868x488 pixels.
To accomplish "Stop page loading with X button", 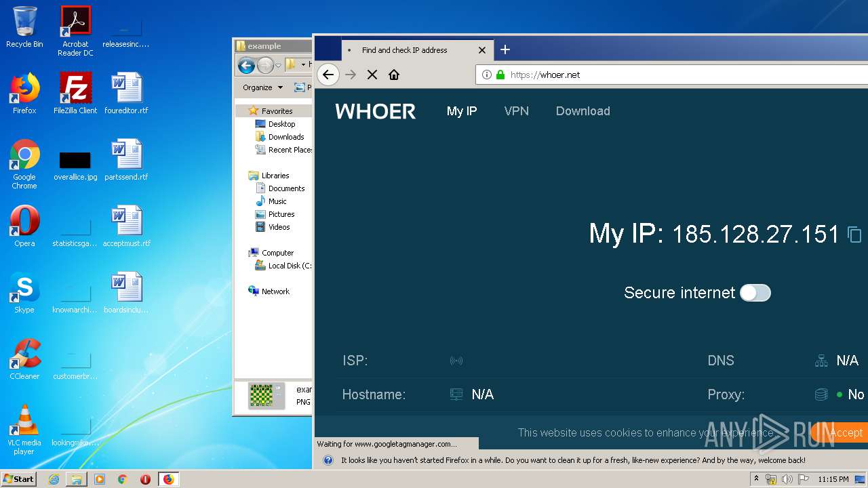I will [x=372, y=75].
